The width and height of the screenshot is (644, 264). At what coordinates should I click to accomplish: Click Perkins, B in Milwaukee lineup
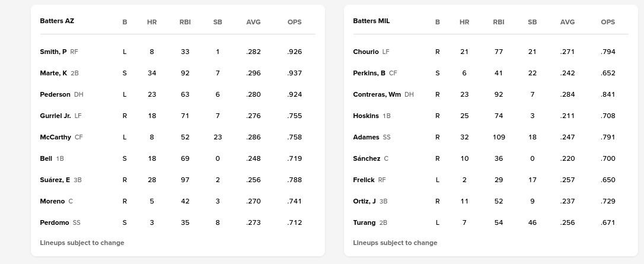coord(369,73)
